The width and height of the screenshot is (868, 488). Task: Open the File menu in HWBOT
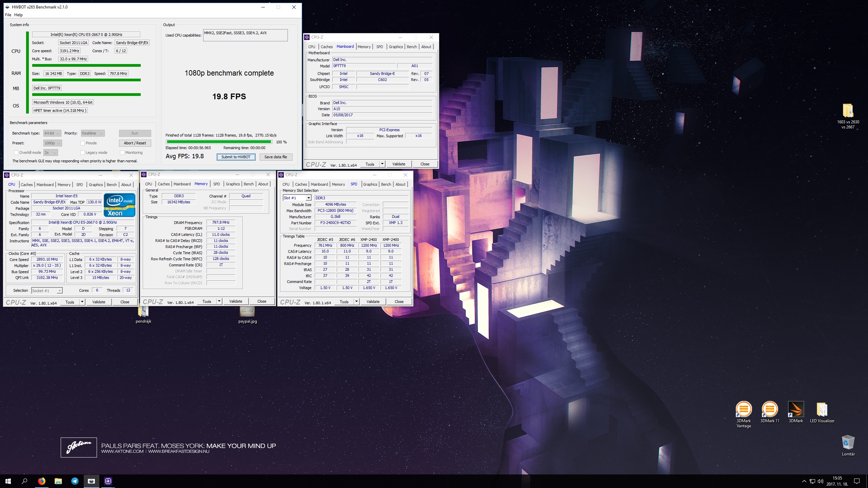click(x=8, y=15)
